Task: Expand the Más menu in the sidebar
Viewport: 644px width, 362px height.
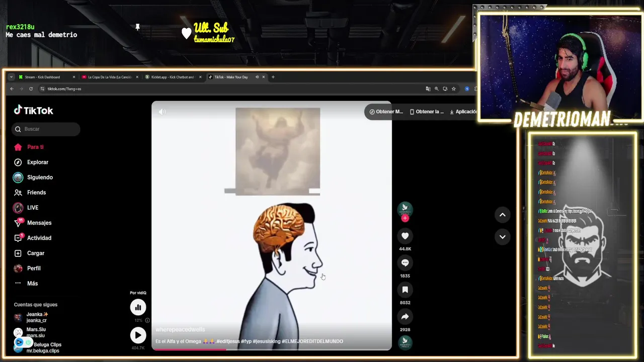Action: (26, 284)
